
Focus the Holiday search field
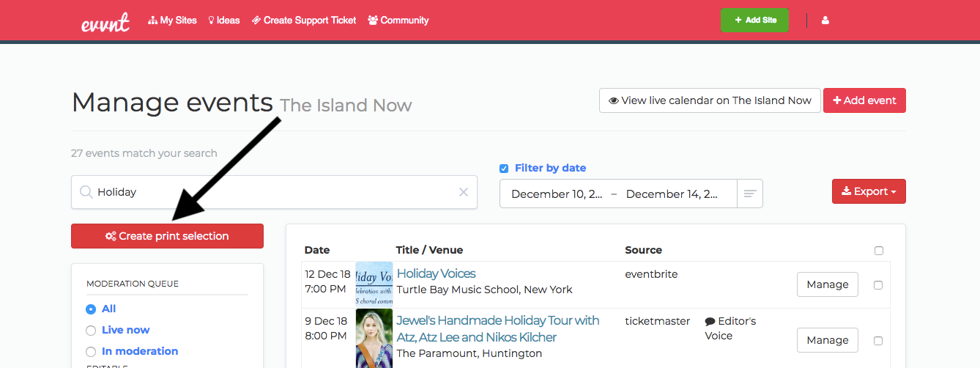(274, 192)
